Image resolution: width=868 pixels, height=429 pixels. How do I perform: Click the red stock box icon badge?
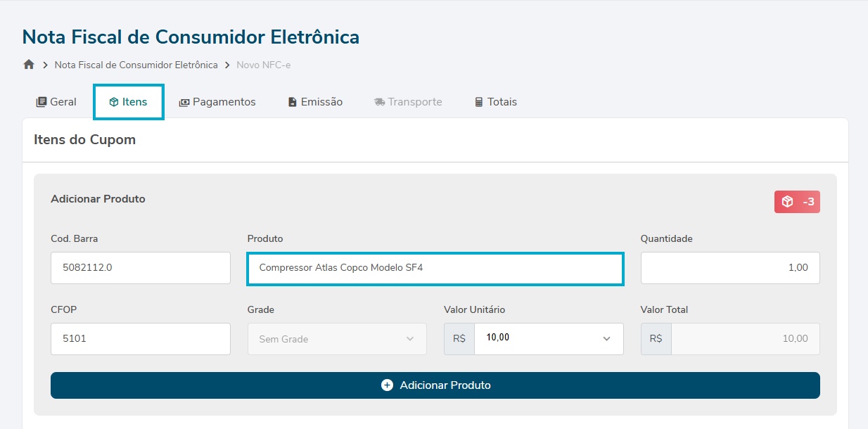point(797,202)
